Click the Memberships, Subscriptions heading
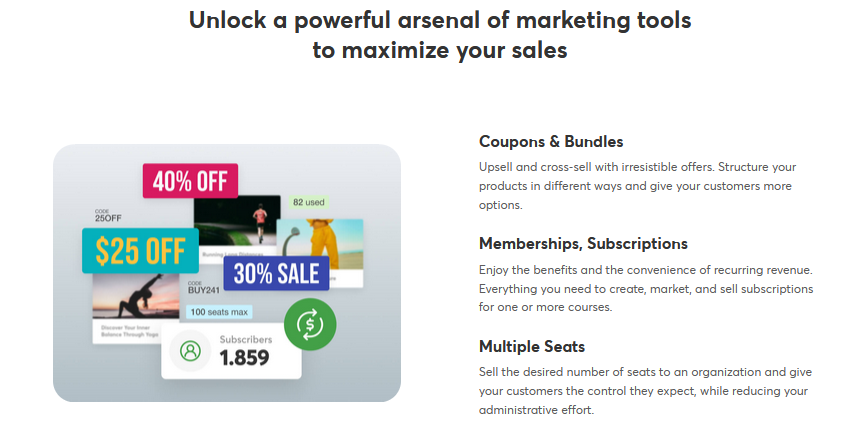 583,244
